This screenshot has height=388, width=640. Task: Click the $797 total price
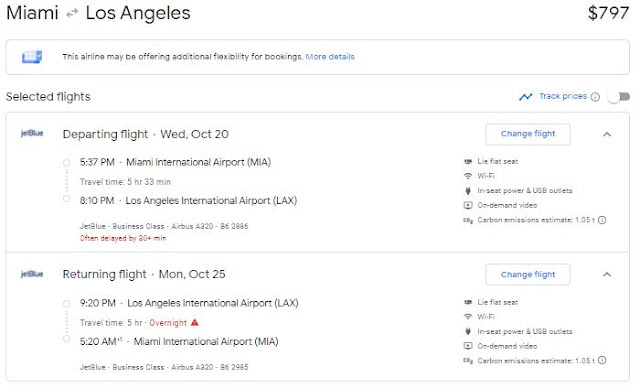click(x=608, y=13)
